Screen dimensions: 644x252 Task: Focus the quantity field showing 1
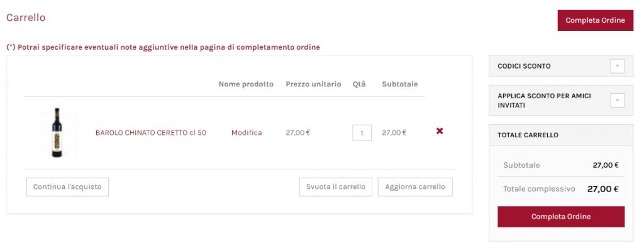(362, 133)
